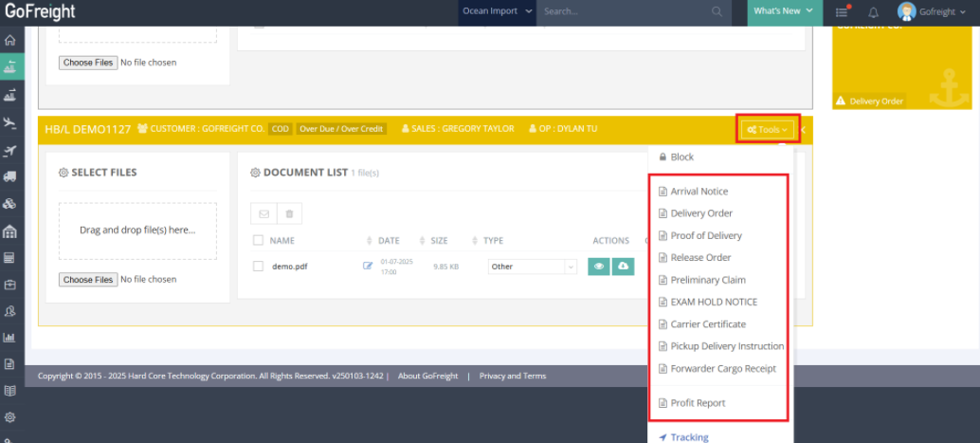980x443 pixels.
Task: Preview demo.pdf with the eye button
Action: point(598,267)
